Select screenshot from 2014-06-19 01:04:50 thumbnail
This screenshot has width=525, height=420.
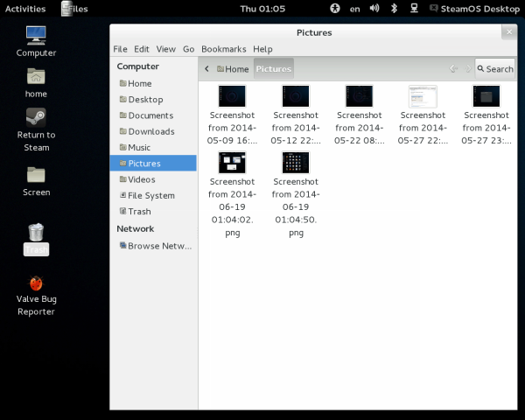(297, 163)
